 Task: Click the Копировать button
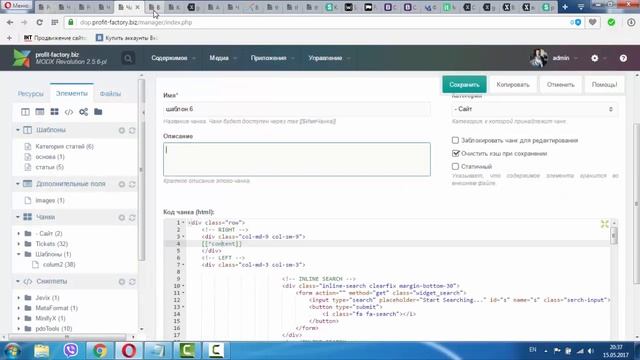(513, 84)
